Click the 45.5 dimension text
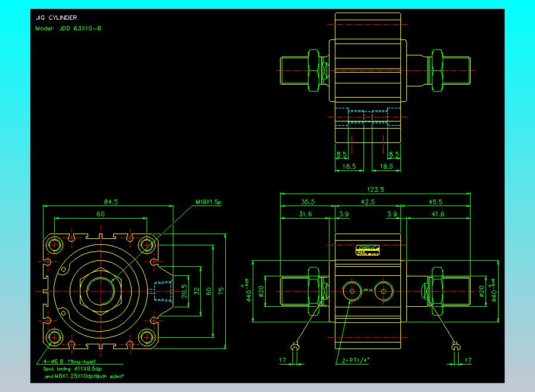This screenshot has width=535, height=392. coord(436,202)
